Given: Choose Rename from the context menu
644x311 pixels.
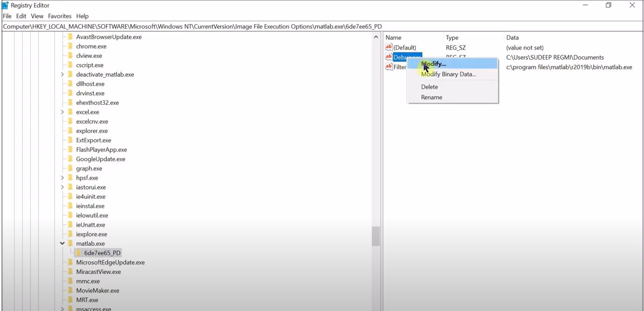Looking at the screenshot, I should pyautogui.click(x=452, y=97).
